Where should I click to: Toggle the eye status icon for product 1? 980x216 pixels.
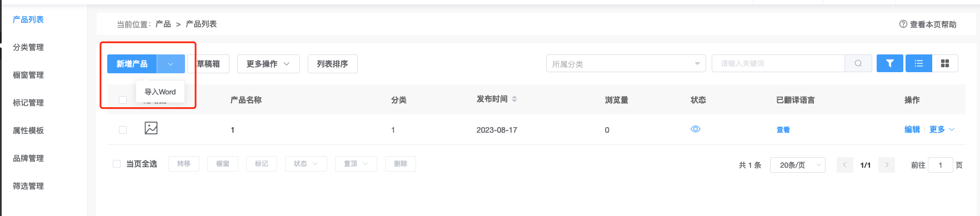pos(696,129)
